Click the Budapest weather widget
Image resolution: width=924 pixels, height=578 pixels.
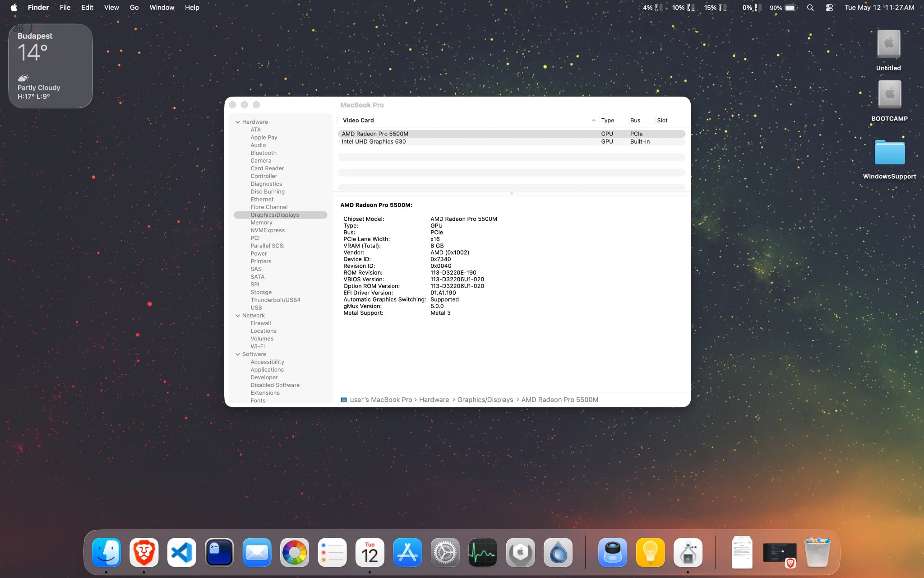click(x=51, y=66)
